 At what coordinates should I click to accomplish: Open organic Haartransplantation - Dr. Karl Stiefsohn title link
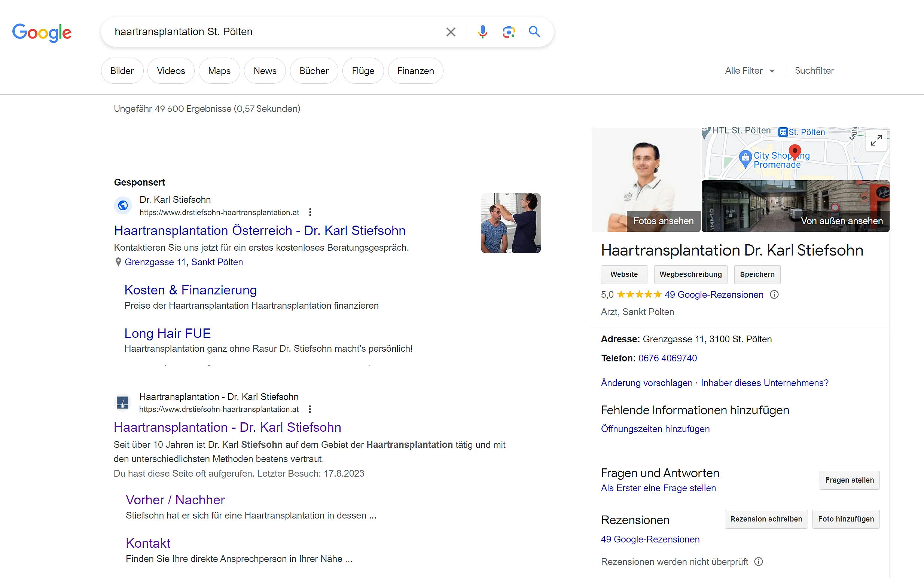coord(228,427)
